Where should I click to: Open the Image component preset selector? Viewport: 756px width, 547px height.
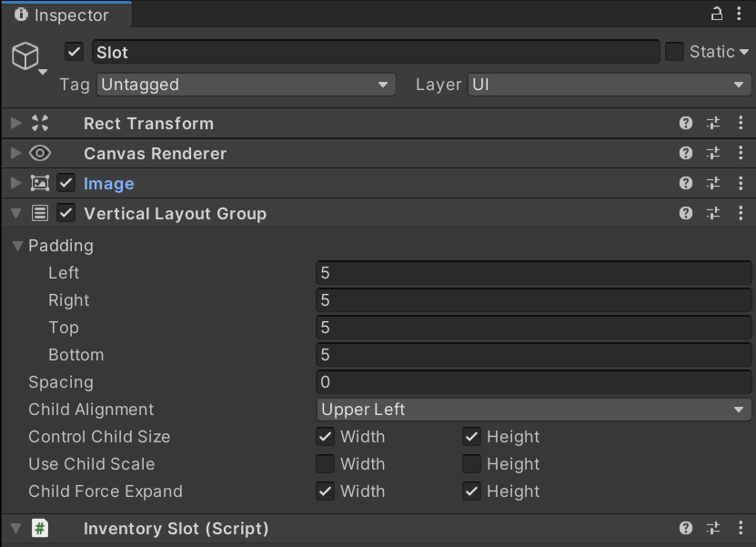click(x=713, y=183)
